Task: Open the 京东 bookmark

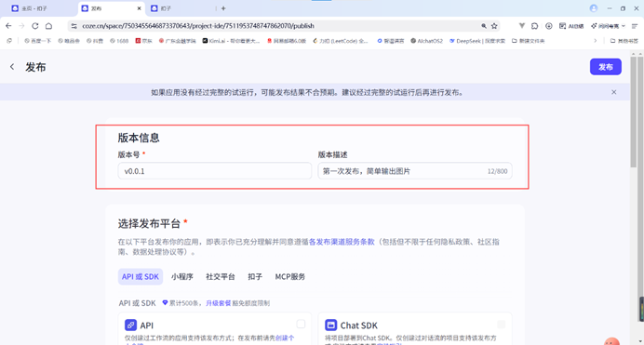Action: [x=144, y=41]
